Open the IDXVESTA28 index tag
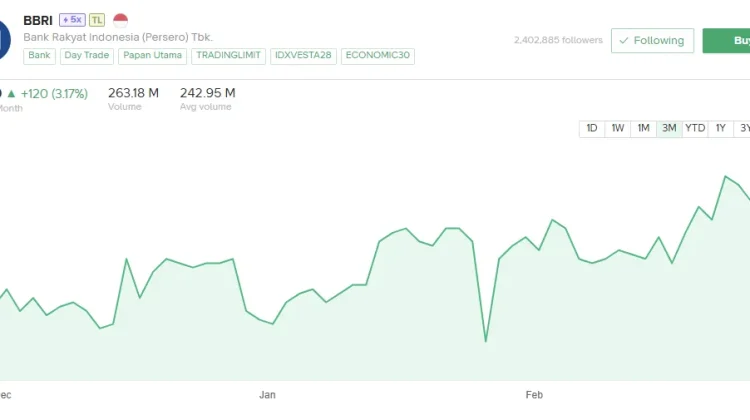 [x=304, y=56]
